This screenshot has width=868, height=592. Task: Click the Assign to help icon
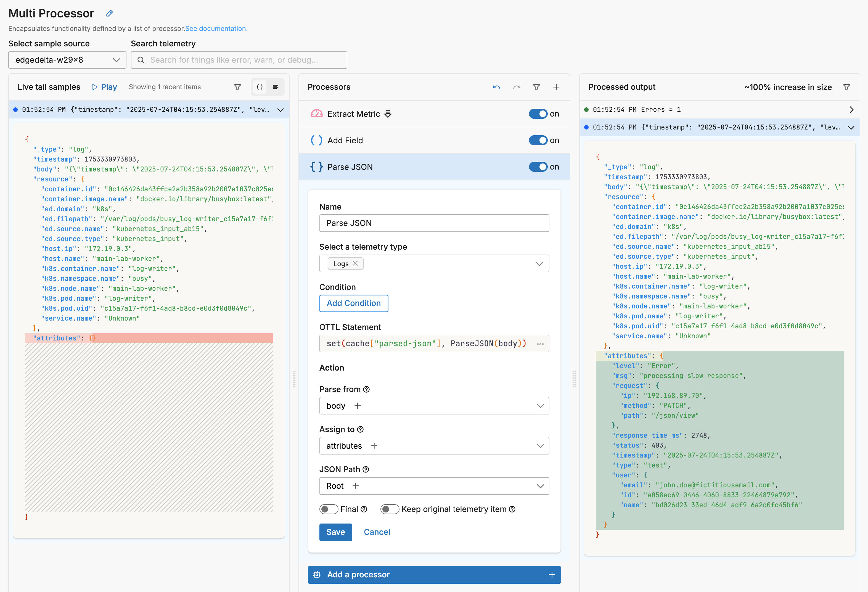pos(360,430)
